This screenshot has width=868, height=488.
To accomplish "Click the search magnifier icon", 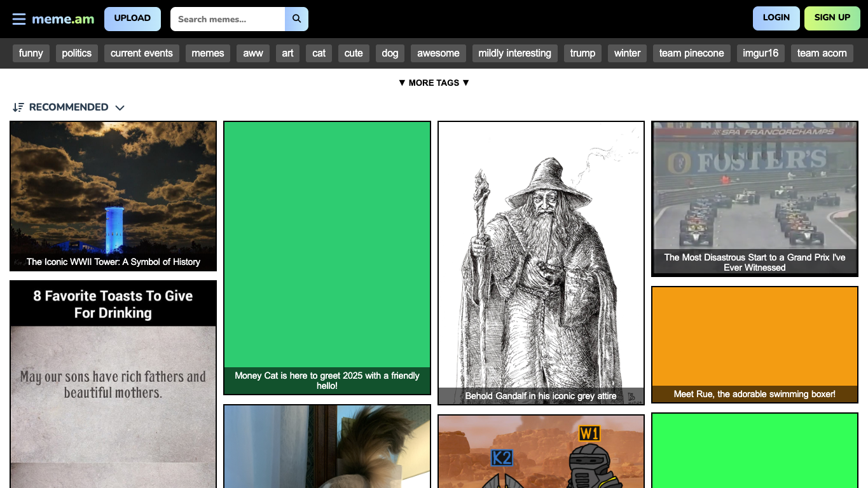I will coord(296,19).
